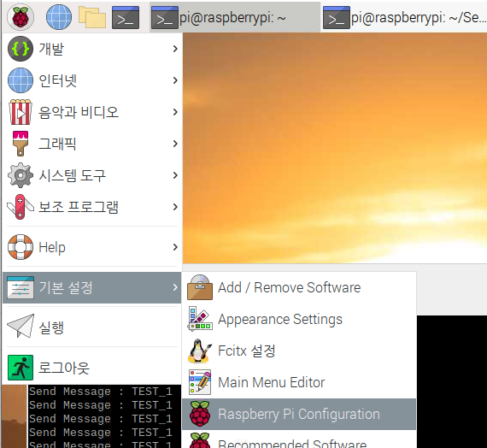Open Appearance Settings
This screenshot has height=448, width=487.
pos(299,319)
